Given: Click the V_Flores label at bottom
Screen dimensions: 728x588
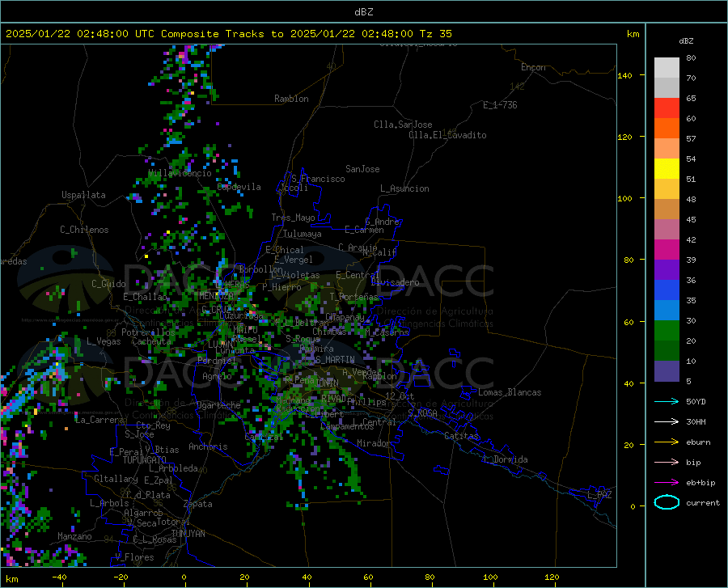Looking at the screenshot, I should click(x=134, y=557).
